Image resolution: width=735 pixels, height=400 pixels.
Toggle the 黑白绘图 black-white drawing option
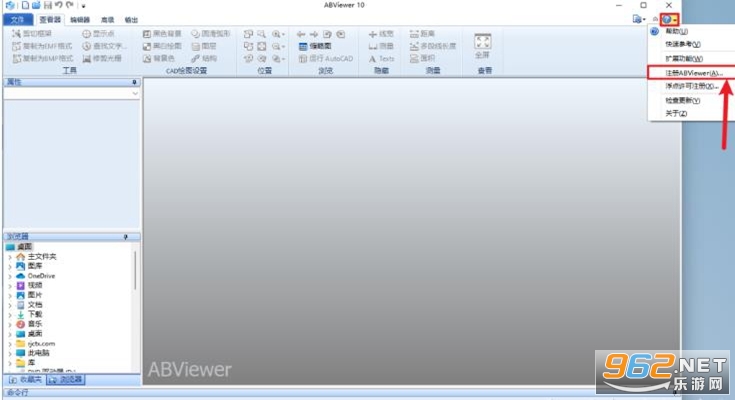click(162, 46)
